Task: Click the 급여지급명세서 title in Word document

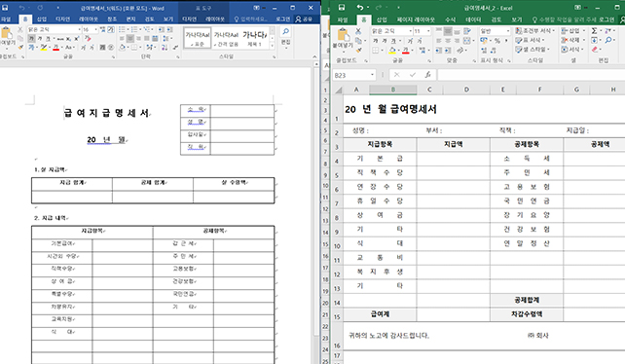Action: 106,113
